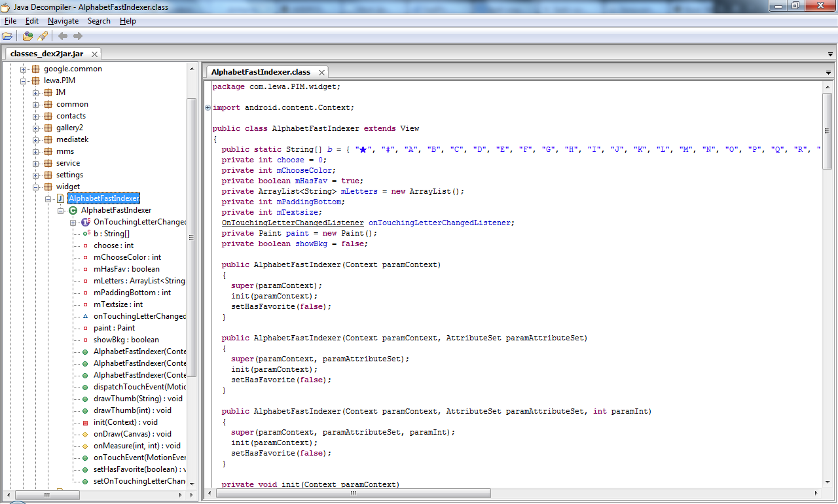The width and height of the screenshot is (838, 504).
Task: Click the static field icon beside b : String[]
Action: click(x=86, y=234)
